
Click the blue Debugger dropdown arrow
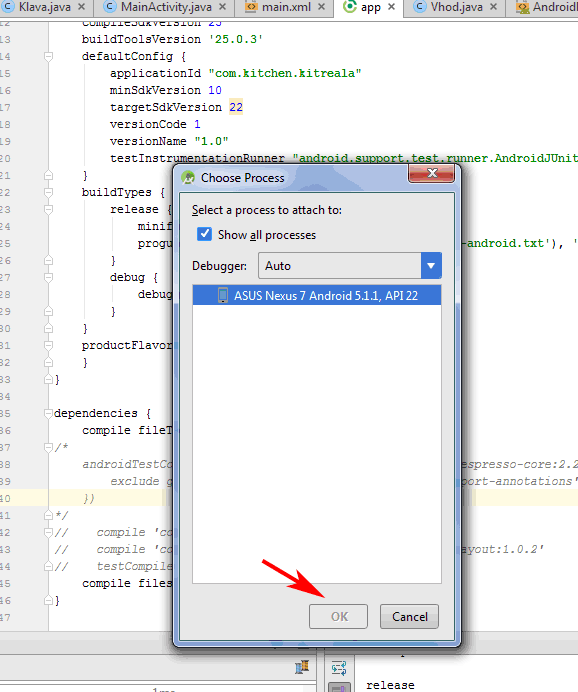(x=431, y=266)
